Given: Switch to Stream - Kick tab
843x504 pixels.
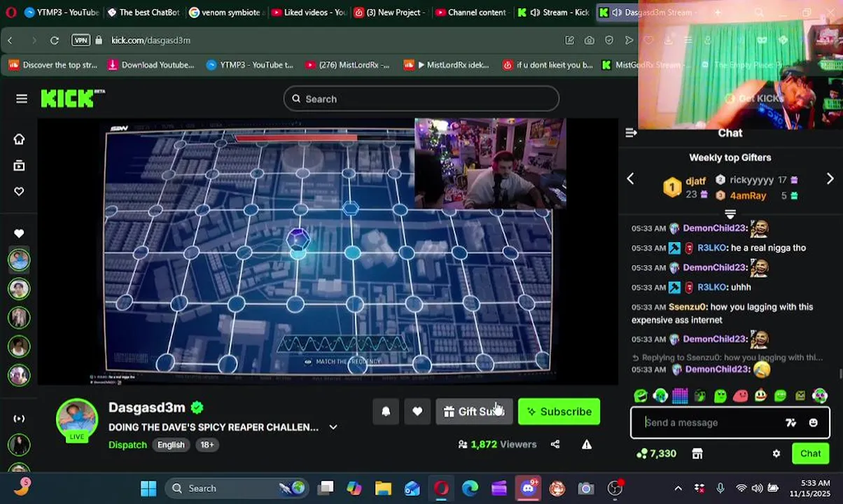Looking at the screenshot, I should coord(553,12).
